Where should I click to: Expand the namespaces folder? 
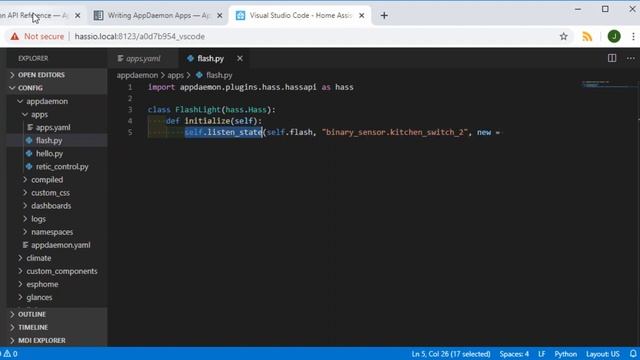click(x=57, y=232)
